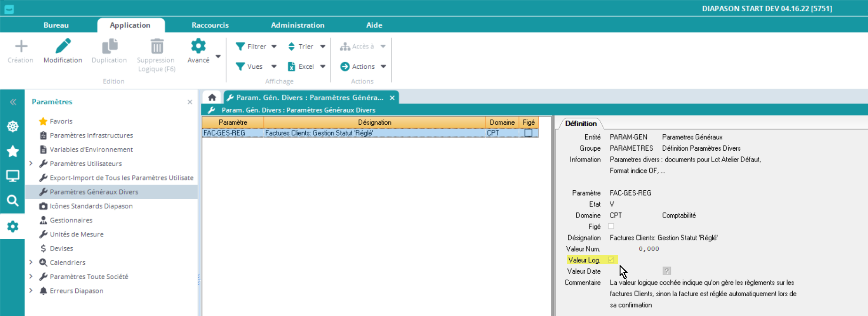
Task: Toggle the Figé checkbox in table row
Action: click(x=528, y=133)
